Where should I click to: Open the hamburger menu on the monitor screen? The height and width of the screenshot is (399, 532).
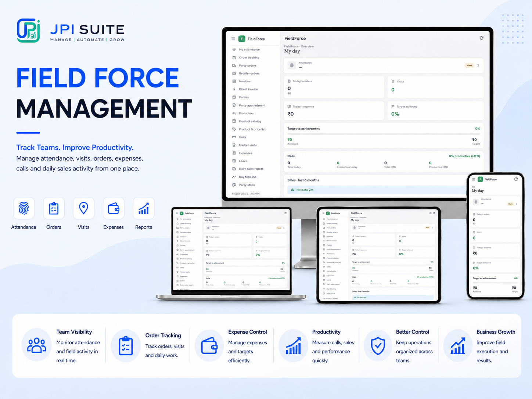(233, 39)
